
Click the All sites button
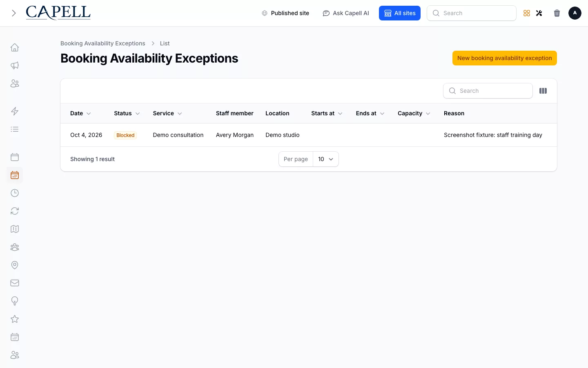pos(400,13)
